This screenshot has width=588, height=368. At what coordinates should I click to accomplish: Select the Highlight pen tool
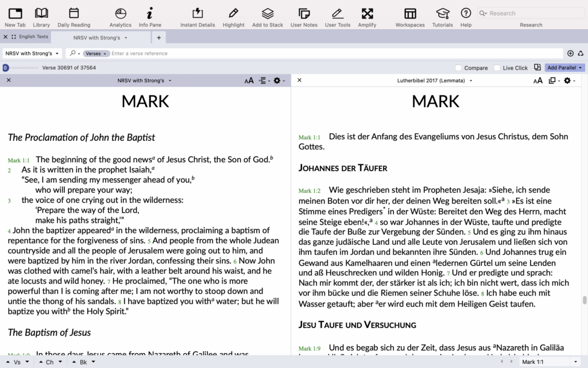click(233, 13)
